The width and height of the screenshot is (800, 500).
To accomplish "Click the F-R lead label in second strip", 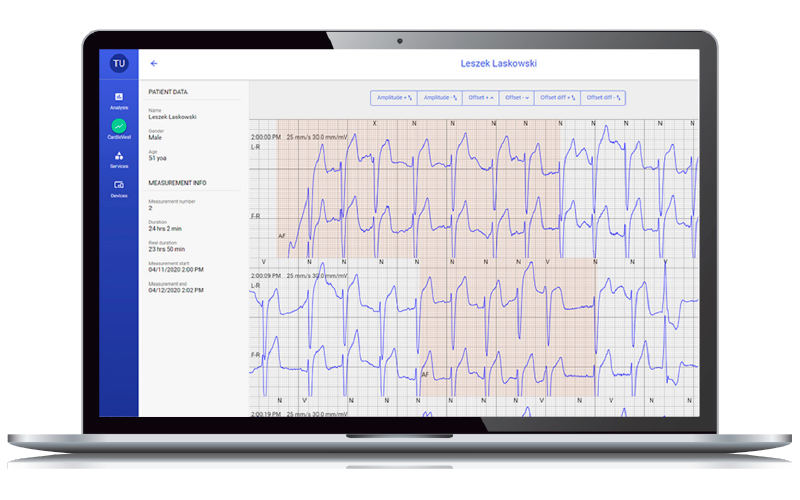I will click(x=256, y=355).
